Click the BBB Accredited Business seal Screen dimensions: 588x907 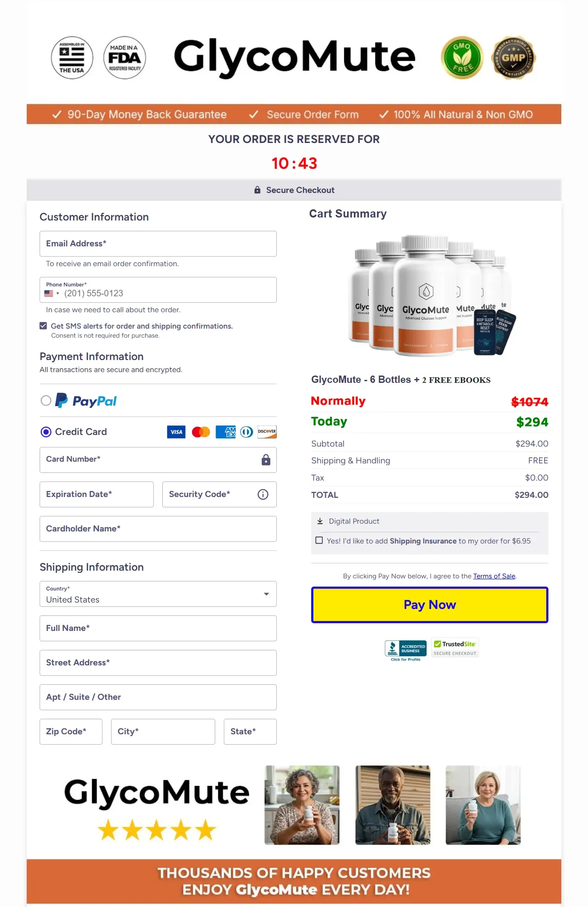(405, 648)
